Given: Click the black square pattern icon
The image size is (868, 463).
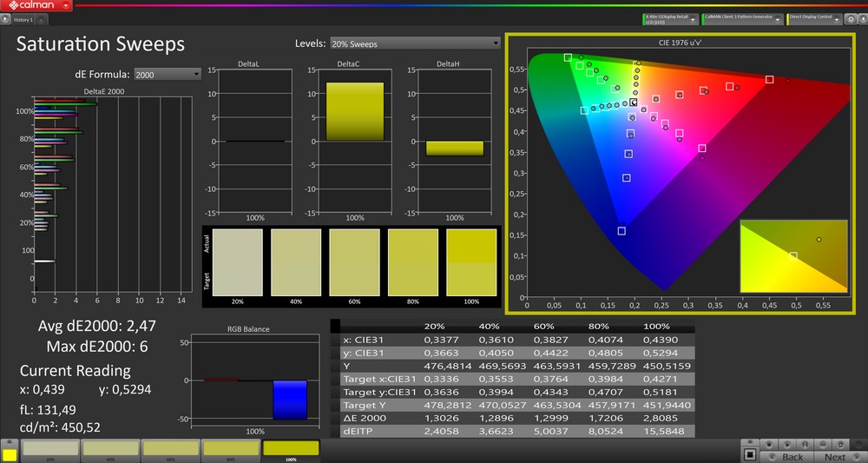Looking at the screenshot, I should 751,453.
